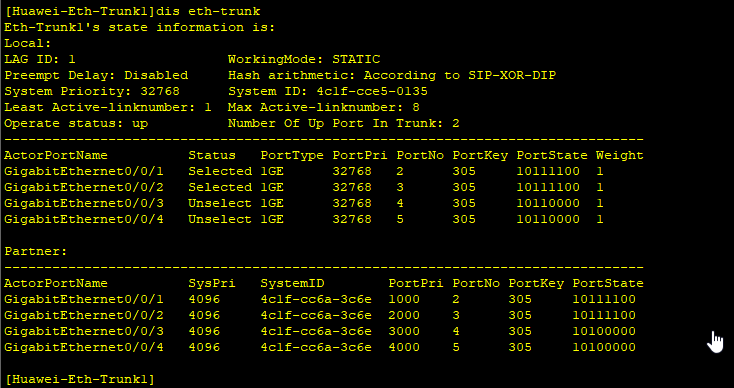Click the Local GigabitEthernet0/0/1 port name
Screen dimensions: 734x388
[84, 171]
